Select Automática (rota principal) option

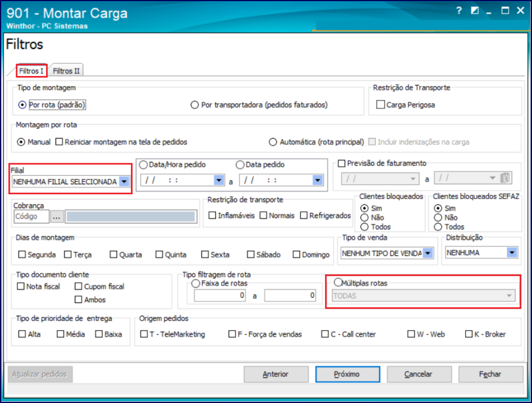273,142
